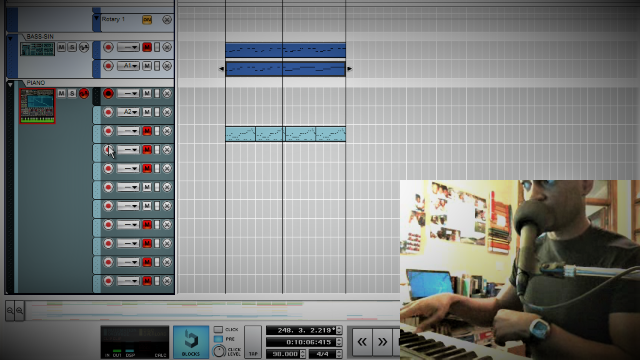
Task: Collapse the BASS-SIN track
Action: point(10,38)
